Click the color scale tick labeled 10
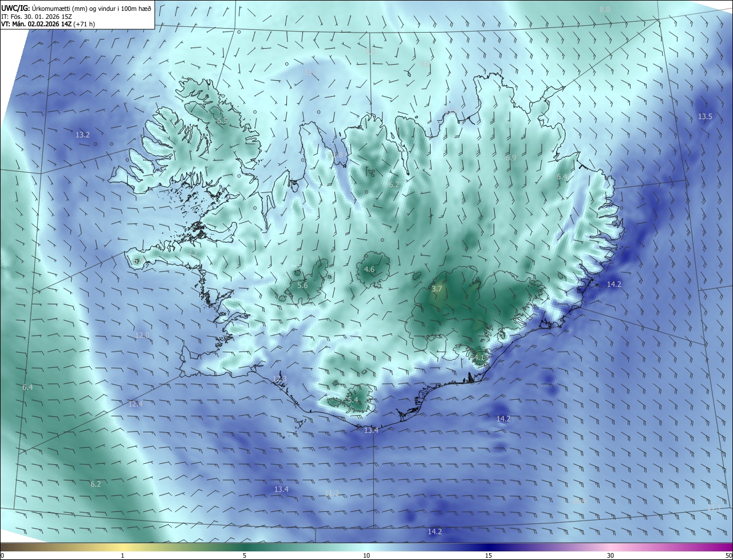Viewport: 733px width, 560px height. [x=366, y=555]
